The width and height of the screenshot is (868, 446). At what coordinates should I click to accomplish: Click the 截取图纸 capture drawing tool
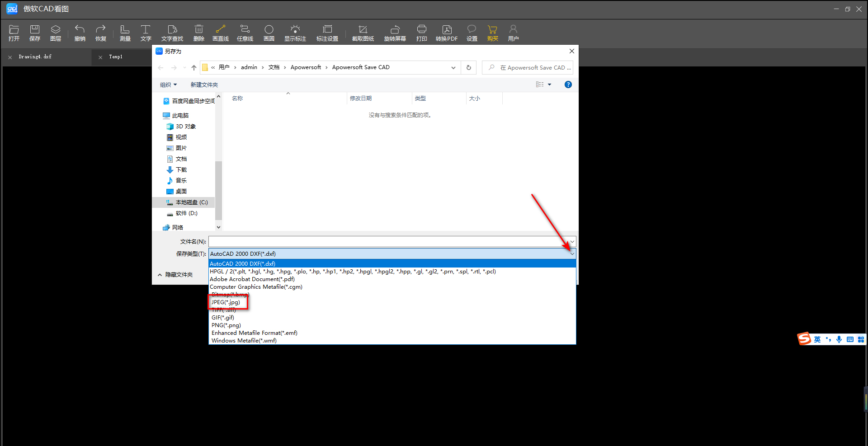(363, 33)
